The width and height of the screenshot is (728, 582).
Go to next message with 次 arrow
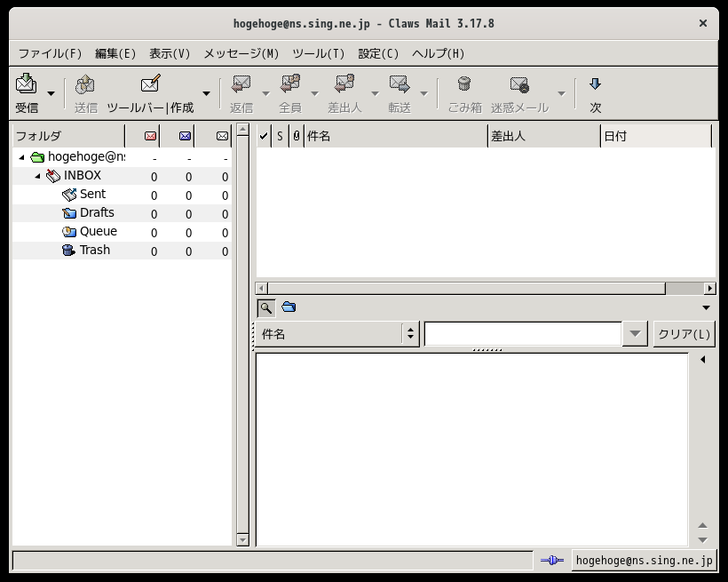(595, 84)
